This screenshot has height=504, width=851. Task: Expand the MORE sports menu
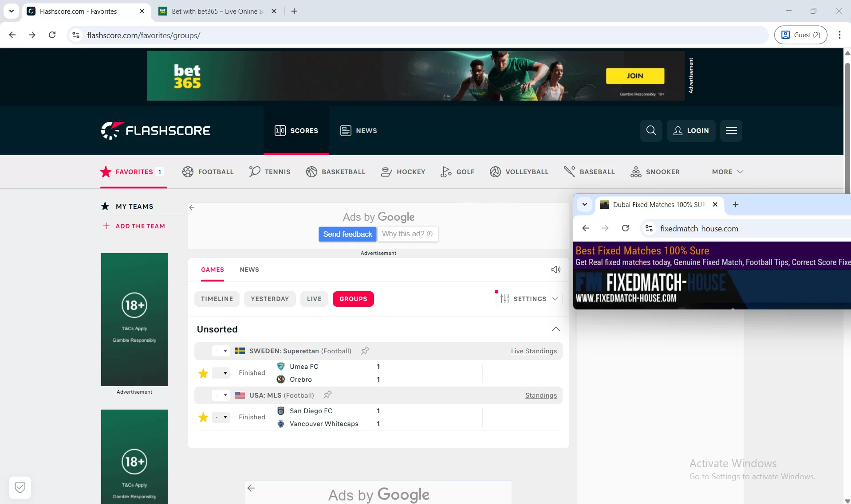click(727, 172)
